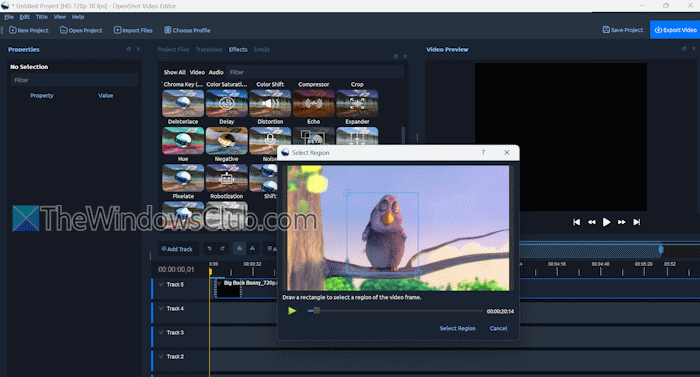Viewport: 700px width, 377px height.
Task: Close the Properties panel
Action: 138,49
